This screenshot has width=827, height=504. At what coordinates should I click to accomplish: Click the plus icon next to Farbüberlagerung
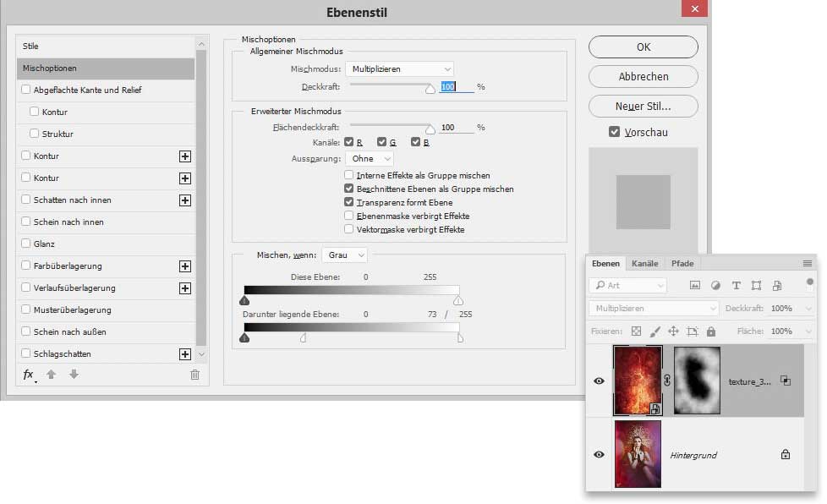[x=185, y=266]
